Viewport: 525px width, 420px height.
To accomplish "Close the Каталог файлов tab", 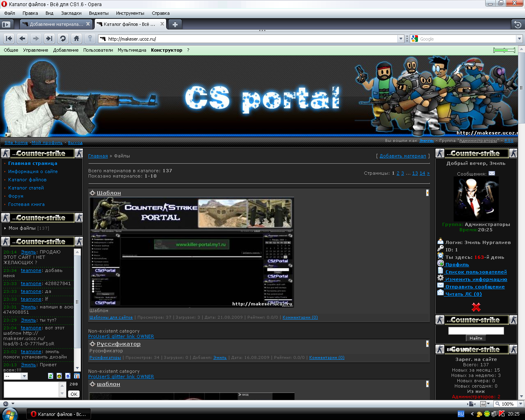I will tap(162, 24).
